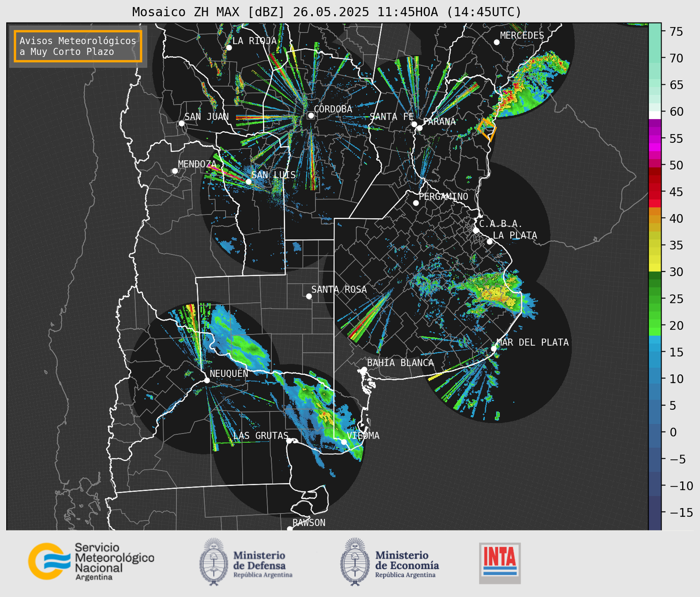
Task: Click the SAN JUAN city marker dot
Action: [x=181, y=123]
